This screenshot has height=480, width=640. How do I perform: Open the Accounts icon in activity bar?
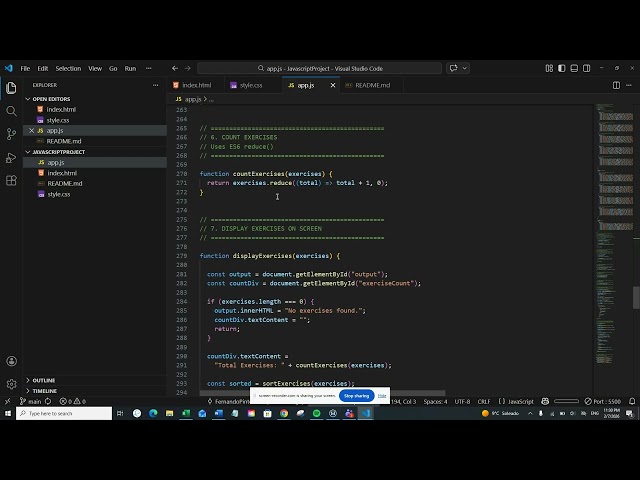tap(11, 362)
